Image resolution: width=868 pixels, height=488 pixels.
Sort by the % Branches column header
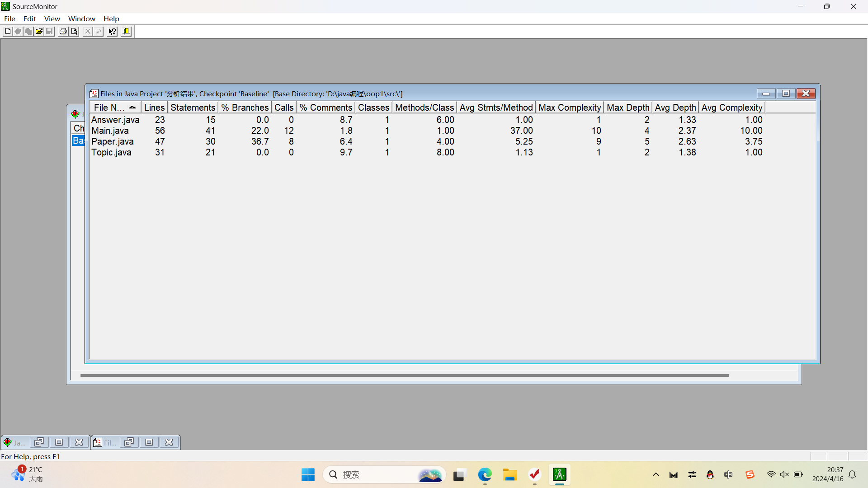pyautogui.click(x=245, y=108)
